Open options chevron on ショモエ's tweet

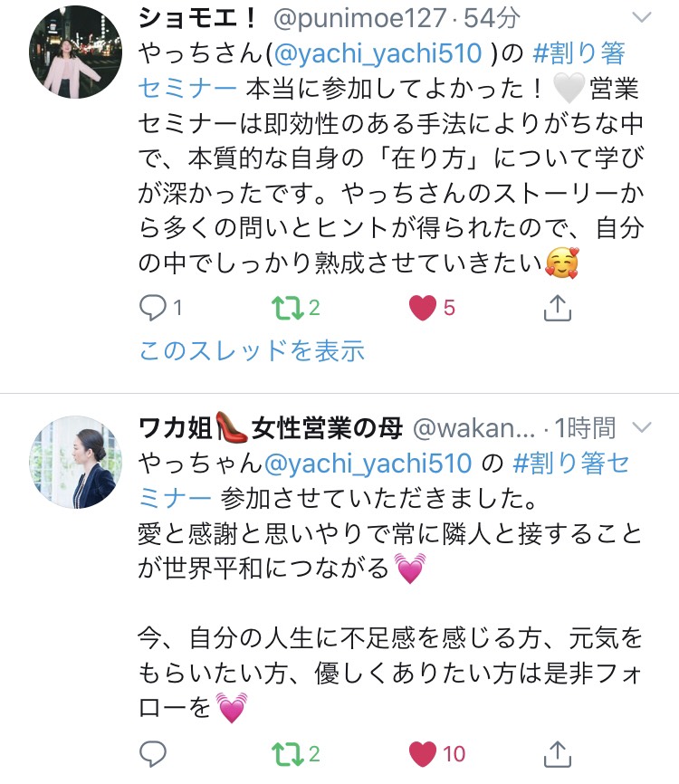642,18
